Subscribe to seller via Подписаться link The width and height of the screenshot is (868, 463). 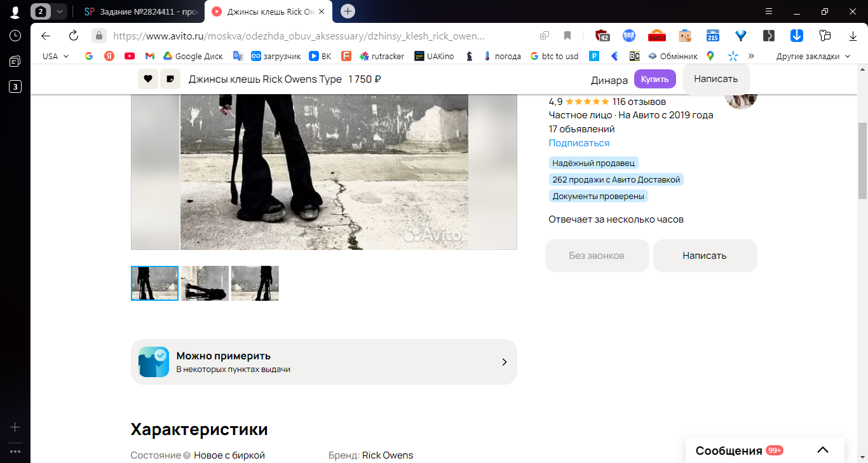579,143
